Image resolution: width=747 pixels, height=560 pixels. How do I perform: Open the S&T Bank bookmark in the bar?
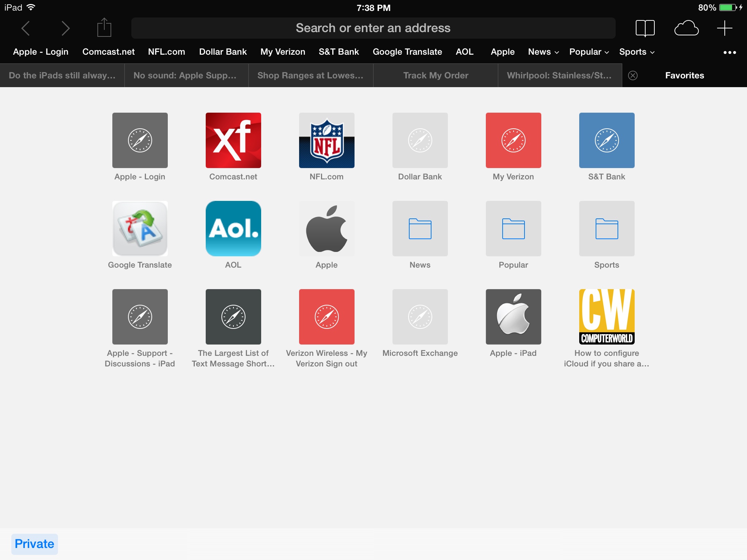(x=338, y=52)
